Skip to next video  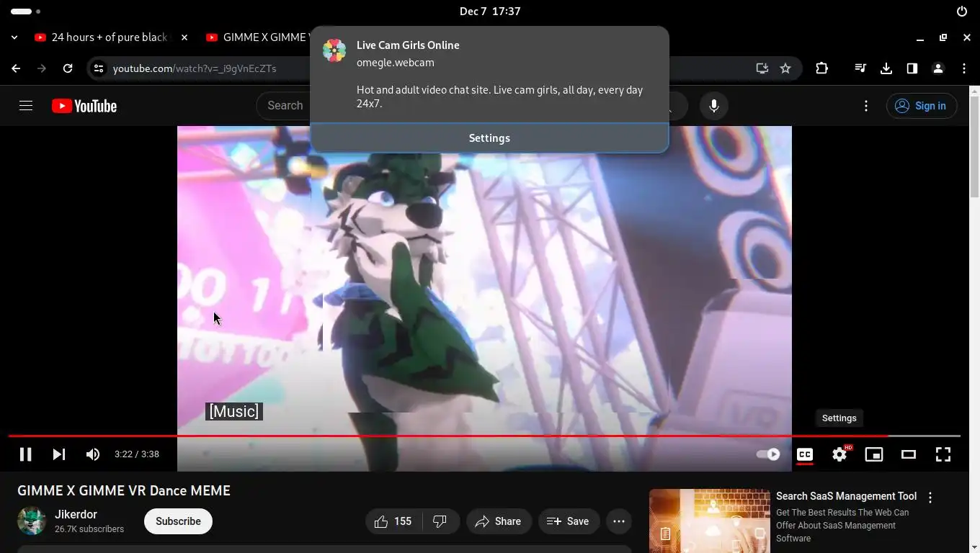click(59, 454)
